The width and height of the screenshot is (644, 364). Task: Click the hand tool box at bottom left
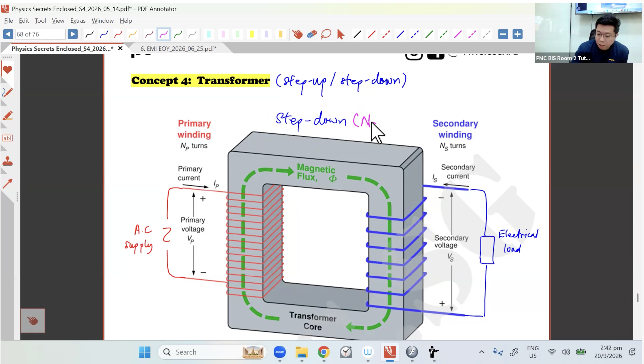point(33,321)
